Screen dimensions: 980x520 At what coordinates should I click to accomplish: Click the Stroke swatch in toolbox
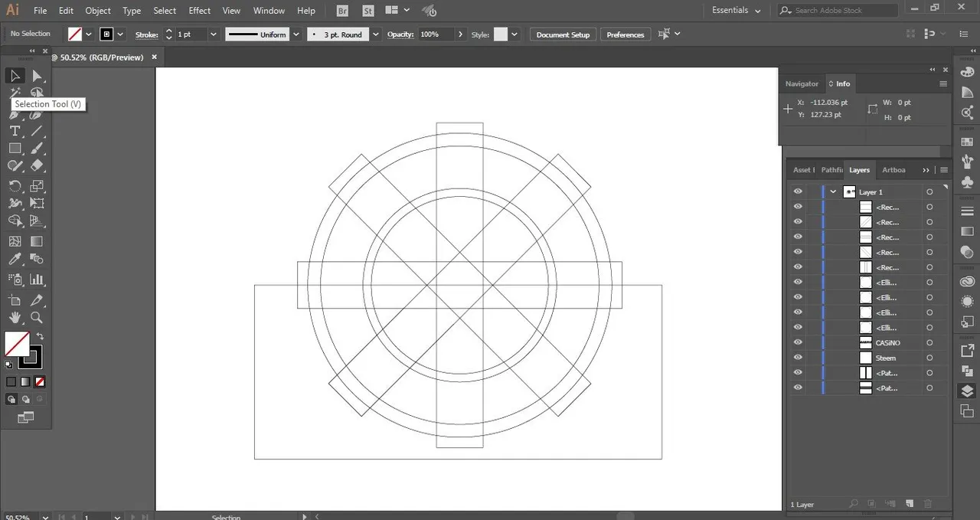click(x=31, y=357)
